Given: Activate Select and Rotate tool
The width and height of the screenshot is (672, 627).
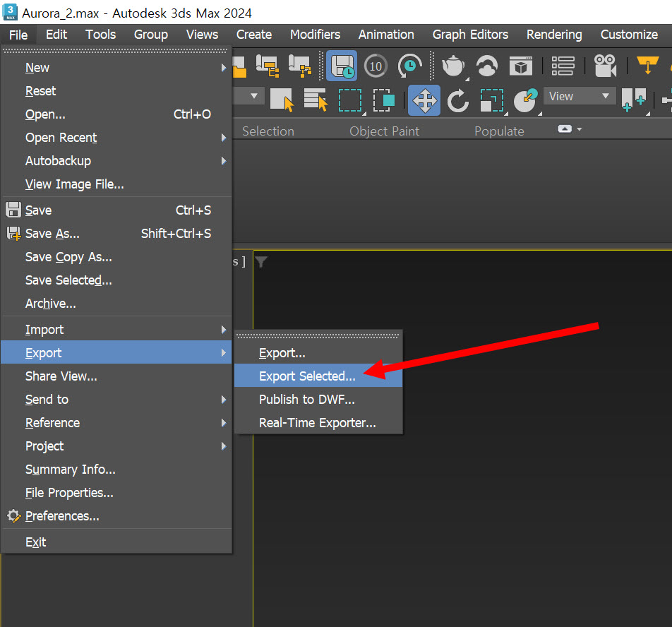Looking at the screenshot, I should click(458, 100).
